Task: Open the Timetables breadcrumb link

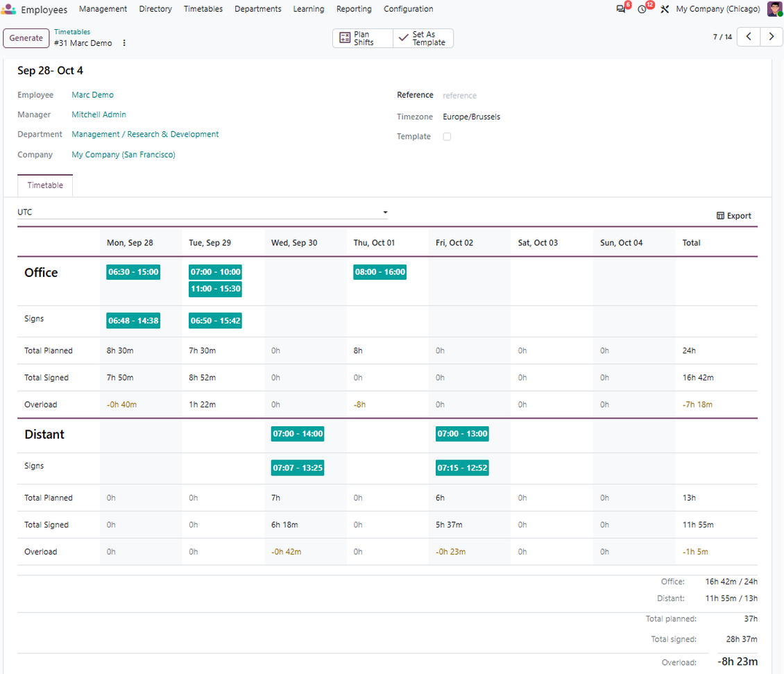Action: point(72,32)
